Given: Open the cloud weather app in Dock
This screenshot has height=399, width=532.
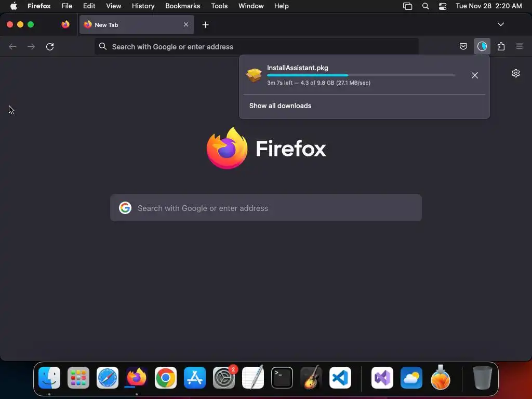Looking at the screenshot, I should [x=411, y=378].
